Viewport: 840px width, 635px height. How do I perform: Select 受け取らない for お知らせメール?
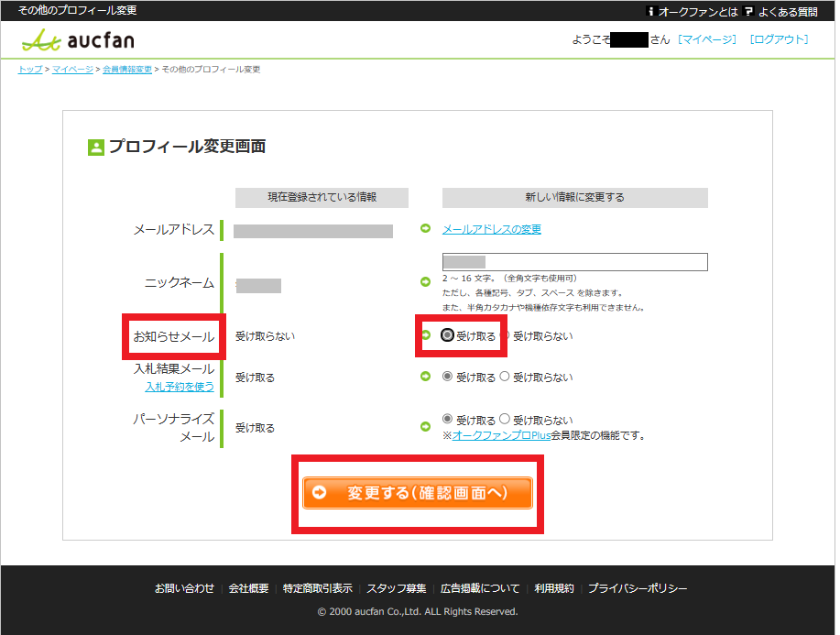(x=505, y=335)
